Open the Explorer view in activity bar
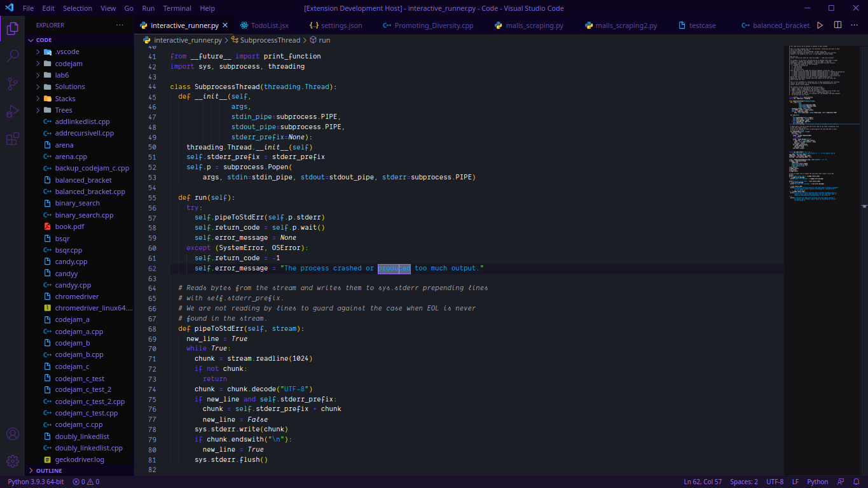 [13, 28]
